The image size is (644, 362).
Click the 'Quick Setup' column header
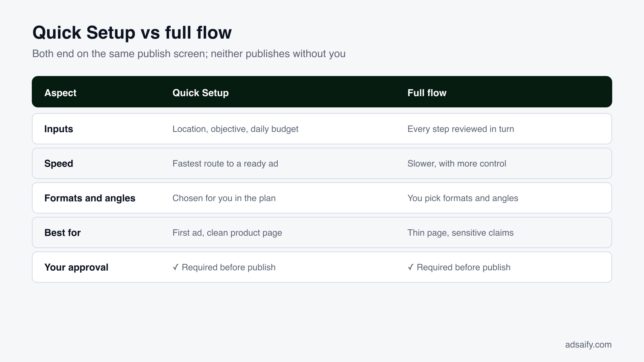[x=200, y=93]
